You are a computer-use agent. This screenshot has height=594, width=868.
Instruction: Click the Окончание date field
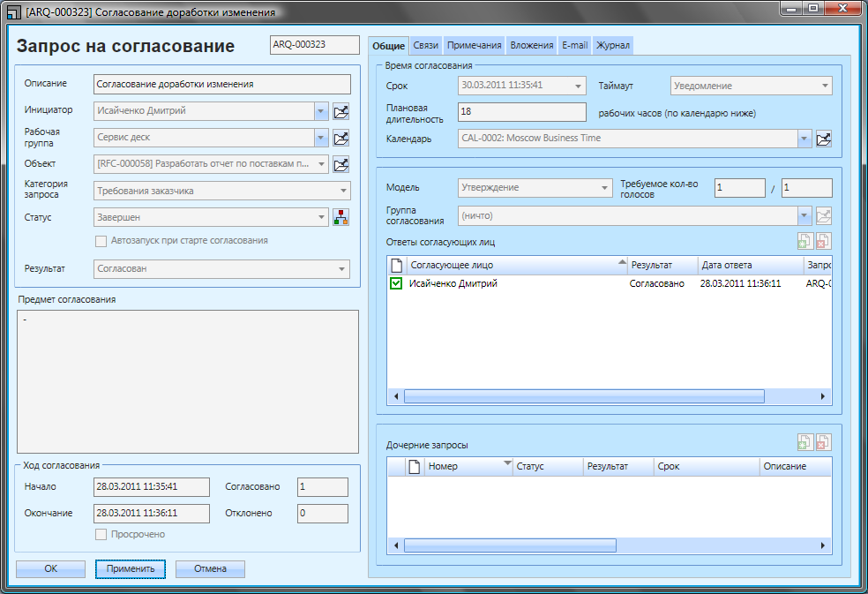152,514
